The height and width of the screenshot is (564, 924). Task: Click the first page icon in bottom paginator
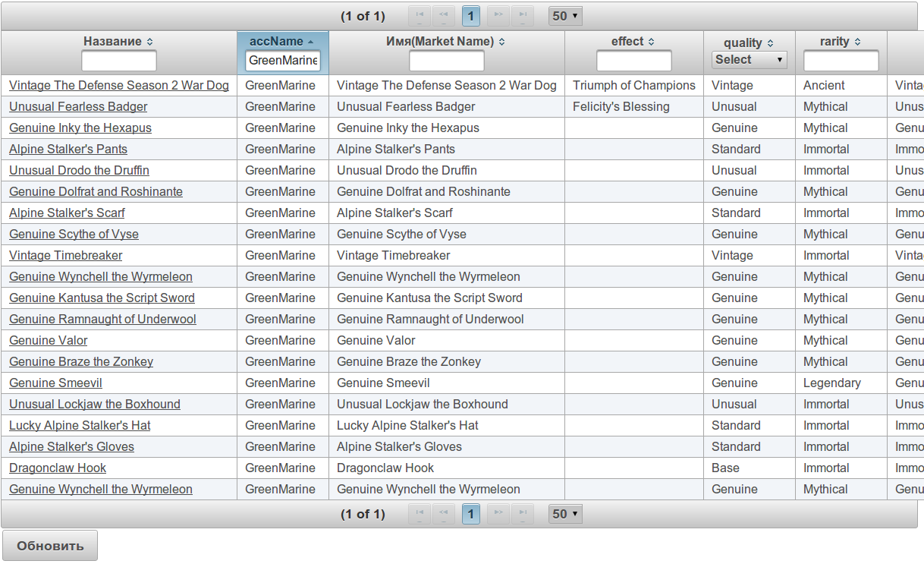pos(420,514)
